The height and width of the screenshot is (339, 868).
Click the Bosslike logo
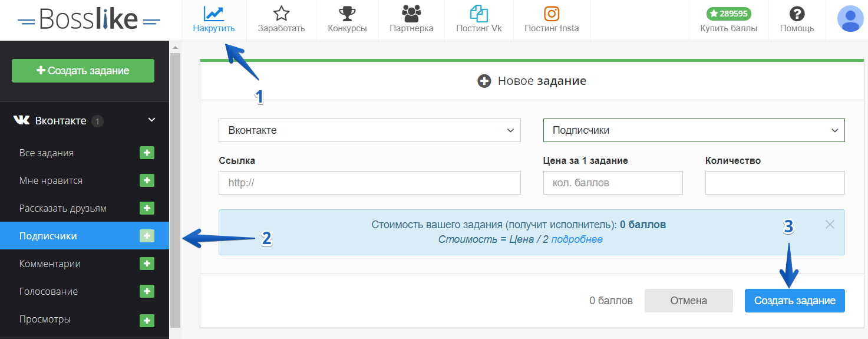coord(89,21)
